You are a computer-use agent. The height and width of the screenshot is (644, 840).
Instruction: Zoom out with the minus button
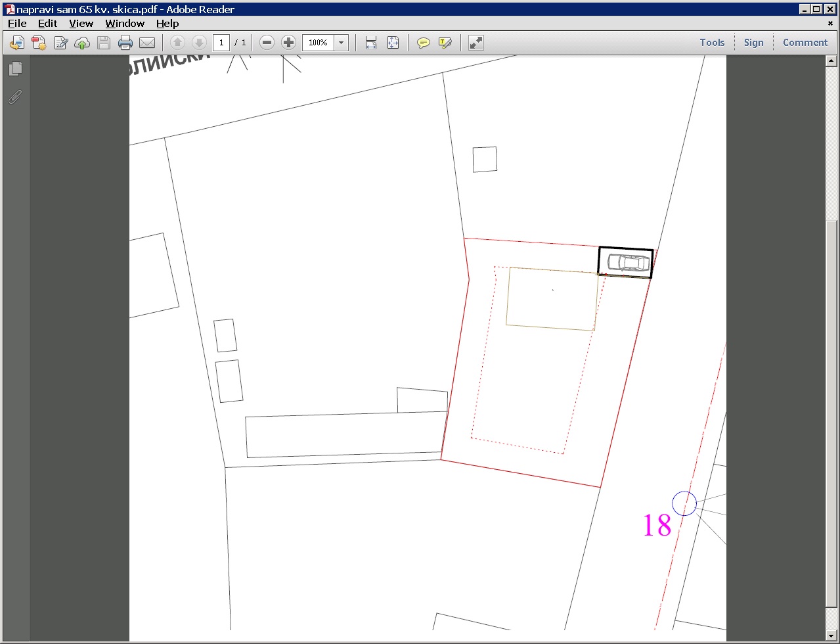pos(267,43)
